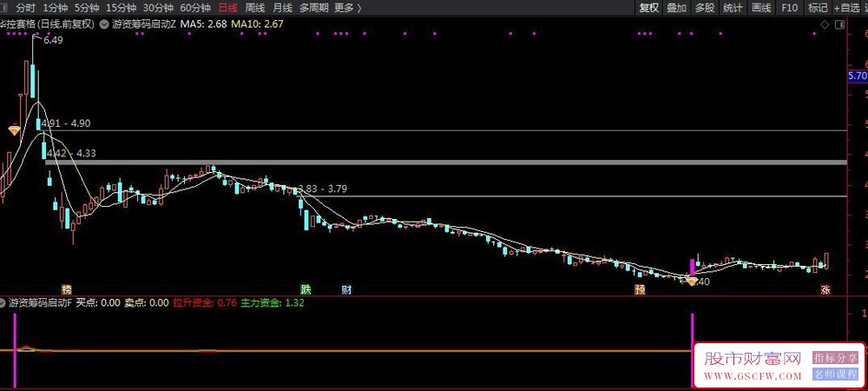This screenshot has width=868, height=391.
Task: Click the 跌 event marker
Action: click(x=306, y=289)
